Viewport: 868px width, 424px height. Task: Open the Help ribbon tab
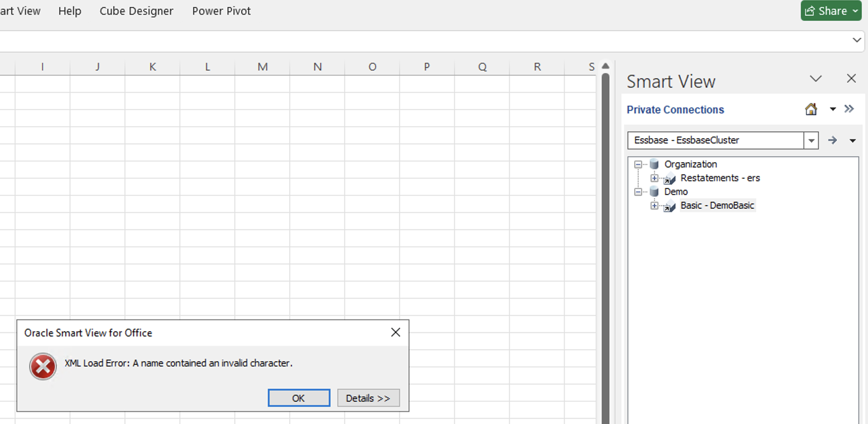pos(70,11)
